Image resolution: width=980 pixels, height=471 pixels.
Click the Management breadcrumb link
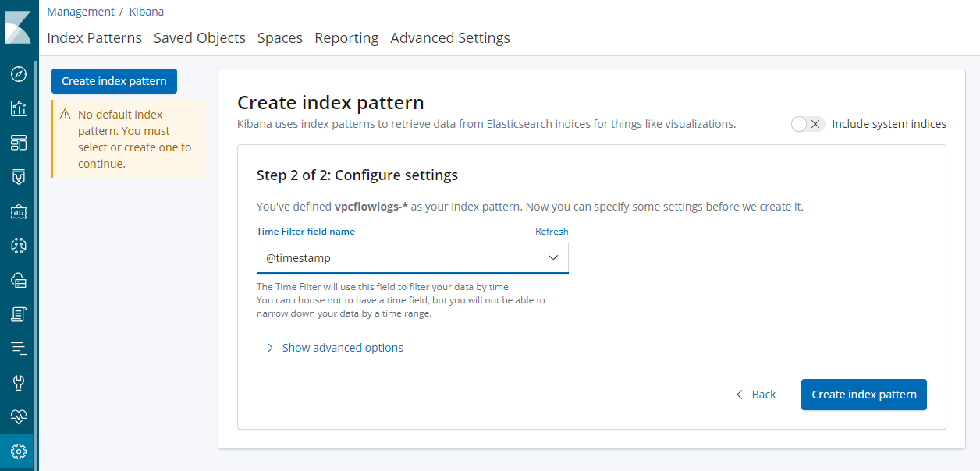coord(80,12)
